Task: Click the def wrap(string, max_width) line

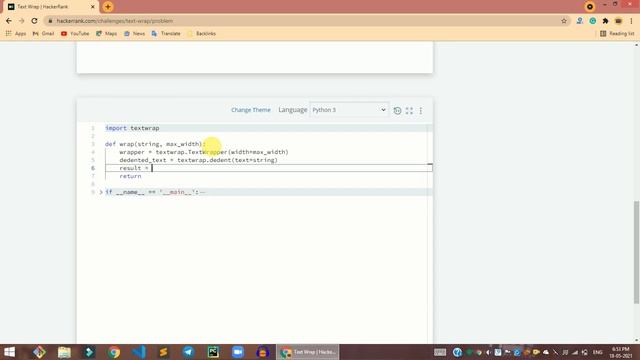Action: pos(155,144)
